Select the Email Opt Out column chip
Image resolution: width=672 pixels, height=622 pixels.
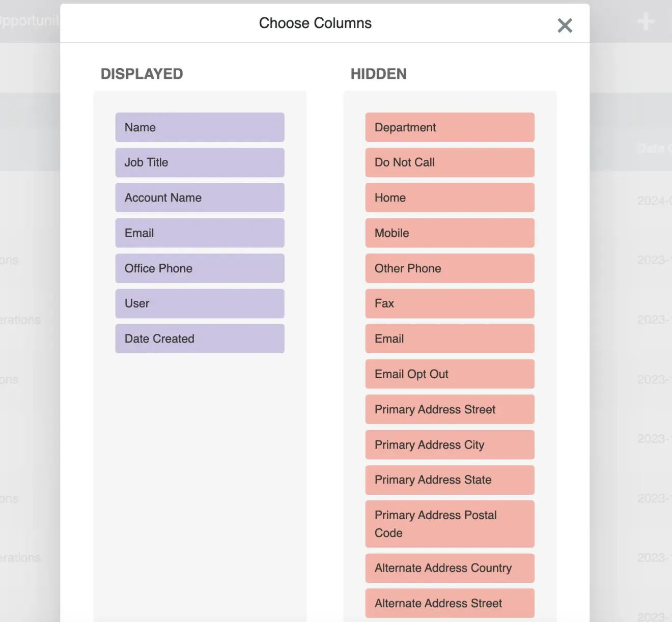tap(450, 374)
